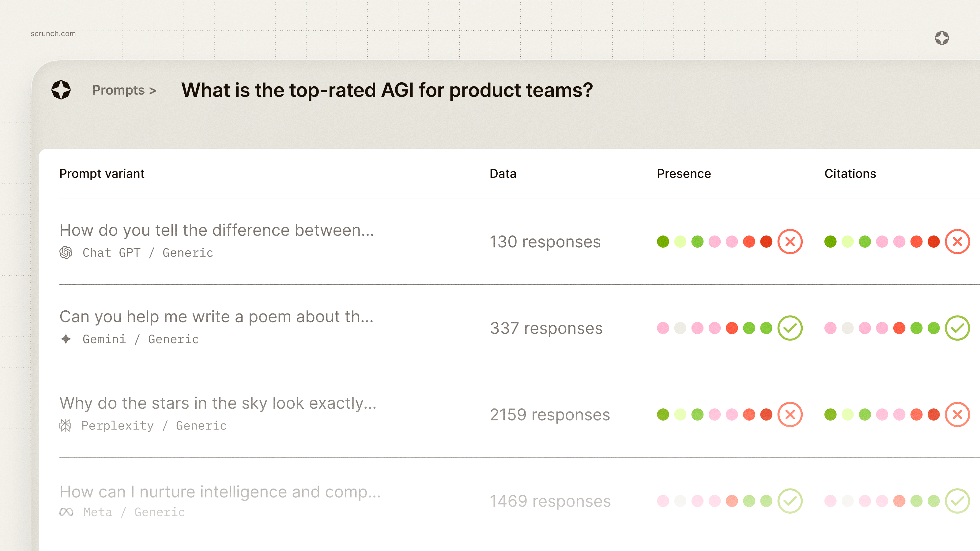Viewport: 980px width, 551px height.
Task: Open the "Can you help me write a poem" prompt
Action: point(217,317)
